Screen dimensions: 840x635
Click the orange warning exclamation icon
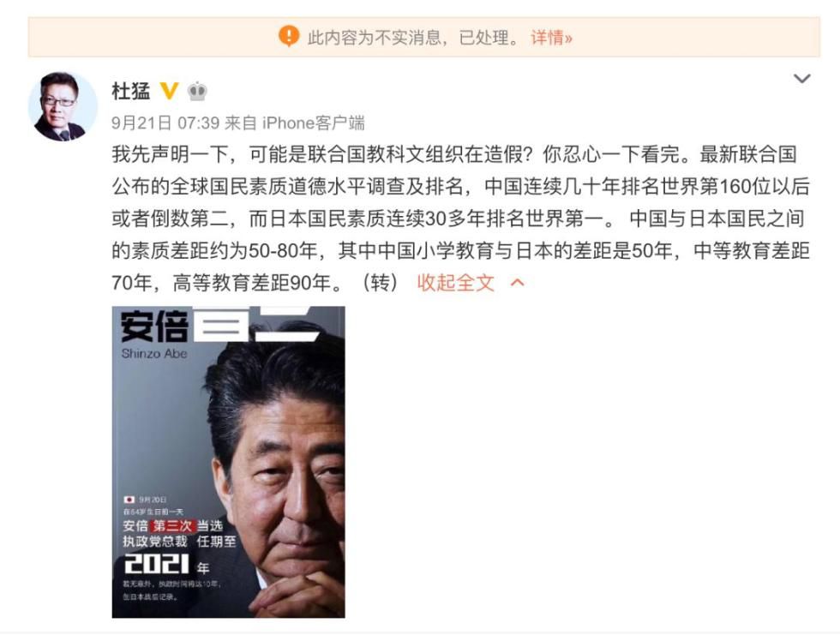289,36
